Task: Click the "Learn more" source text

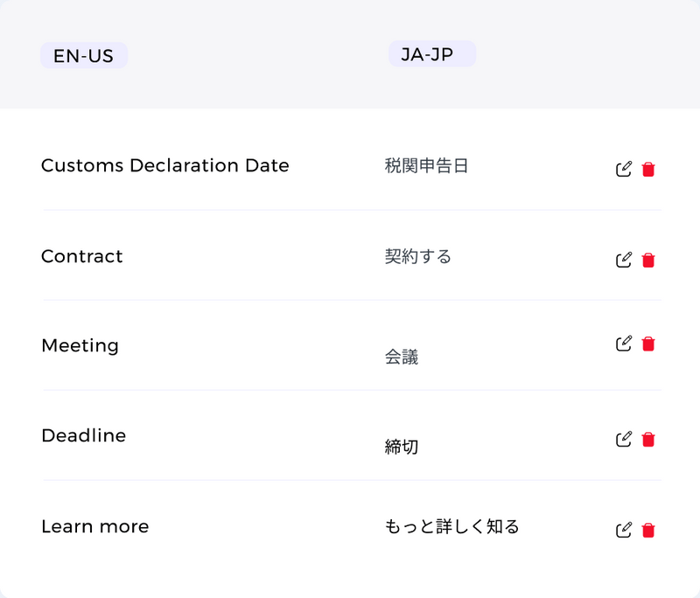Action: (94, 526)
